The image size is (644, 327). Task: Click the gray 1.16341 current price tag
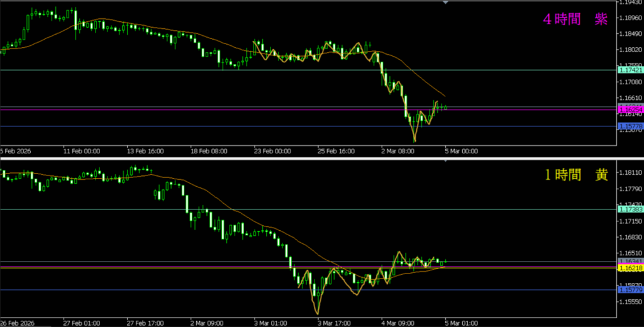630,261
